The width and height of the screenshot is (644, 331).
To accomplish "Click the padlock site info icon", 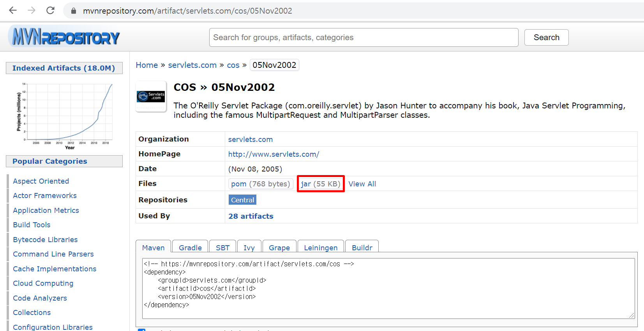I will pyautogui.click(x=73, y=11).
